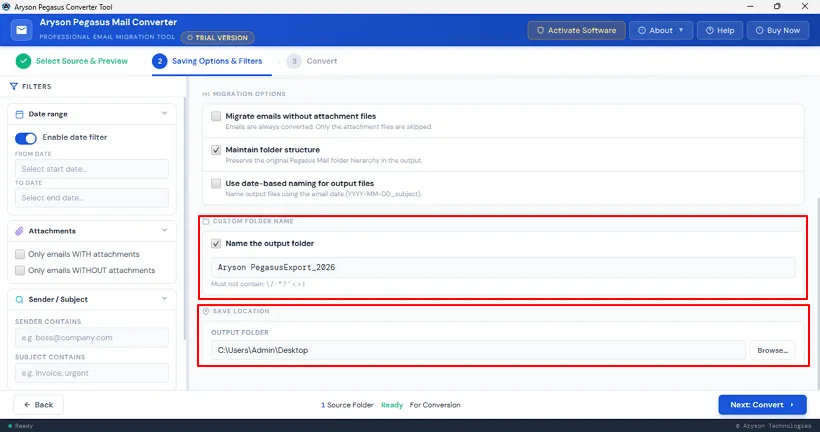Open the Help button
The height and width of the screenshot is (432, 820).
coord(720,30)
